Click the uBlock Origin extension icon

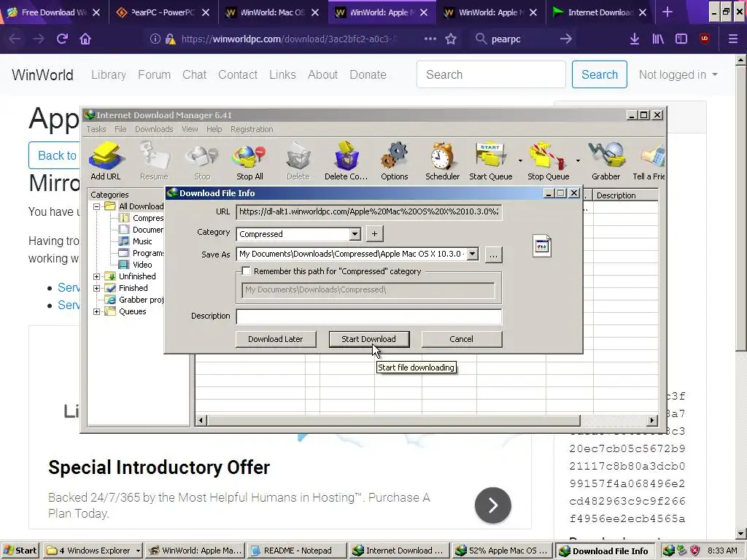coord(705,39)
